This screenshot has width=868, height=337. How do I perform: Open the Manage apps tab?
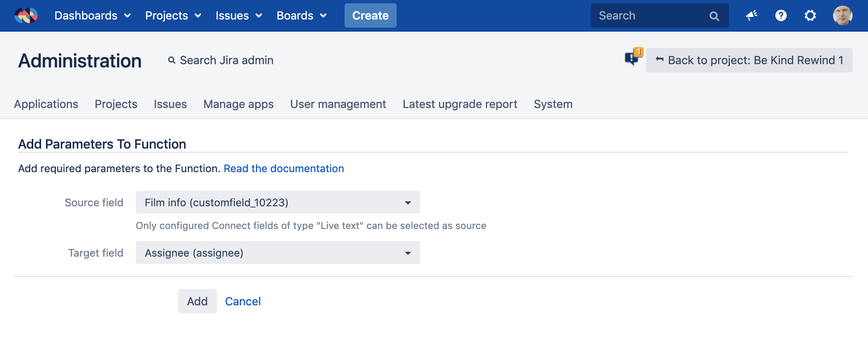239,104
